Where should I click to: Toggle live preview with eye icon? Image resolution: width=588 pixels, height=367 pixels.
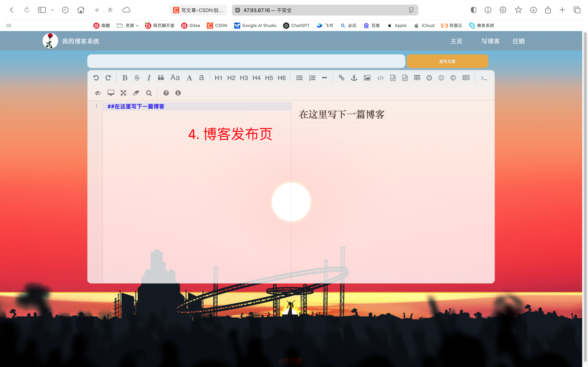pos(98,93)
